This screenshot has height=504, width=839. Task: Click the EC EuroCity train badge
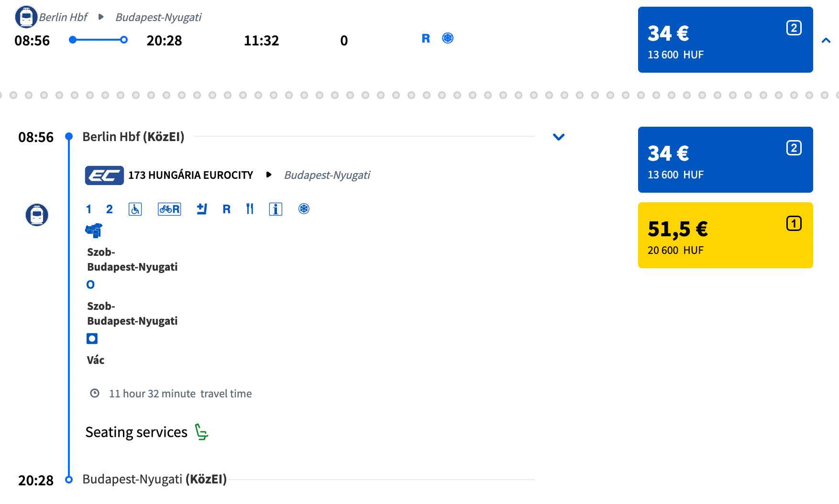[104, 175]
